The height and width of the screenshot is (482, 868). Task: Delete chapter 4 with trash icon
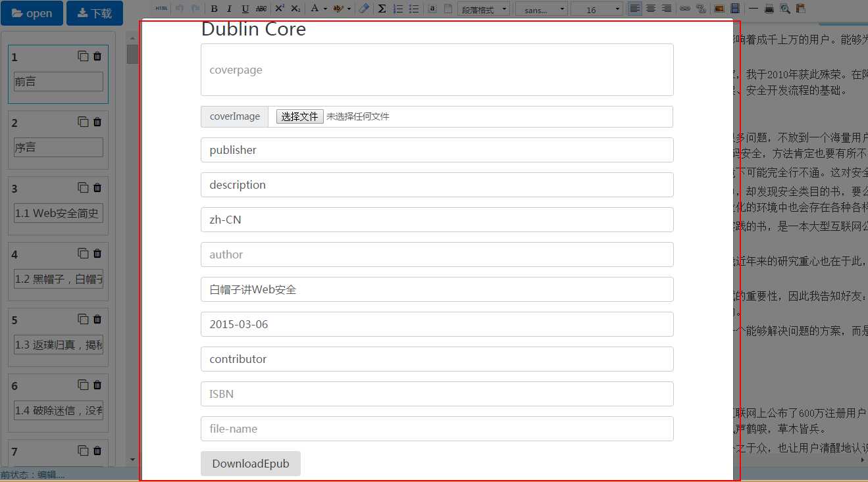pyautogui.click(x=97, y=253)
